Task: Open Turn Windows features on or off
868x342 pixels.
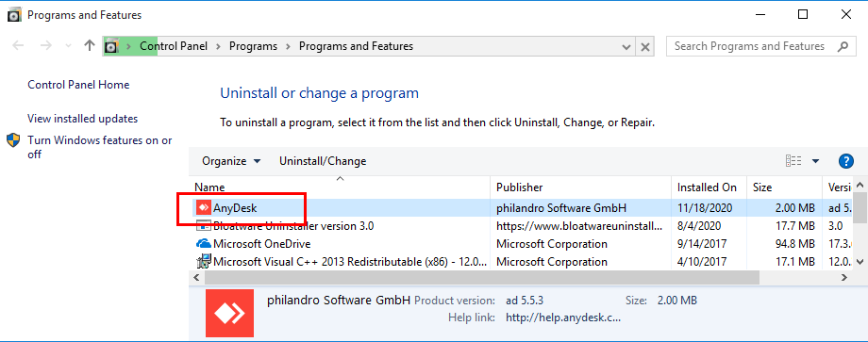Action: [100, 148]
